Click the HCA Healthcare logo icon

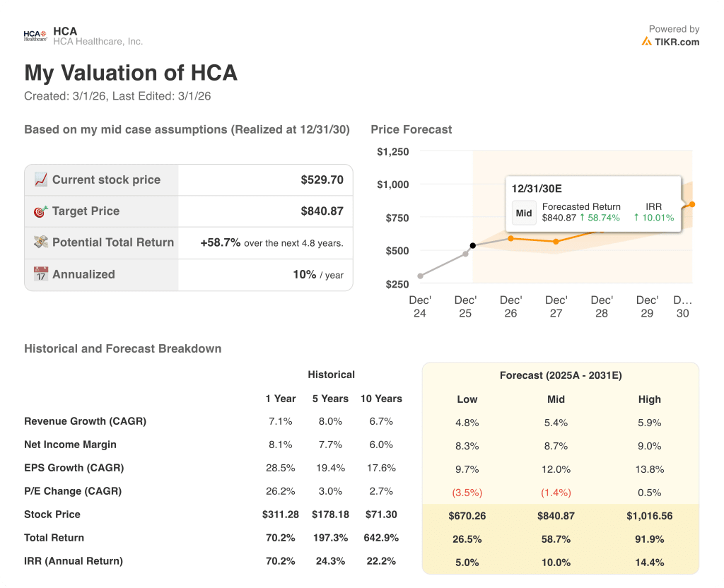point(35,35)
